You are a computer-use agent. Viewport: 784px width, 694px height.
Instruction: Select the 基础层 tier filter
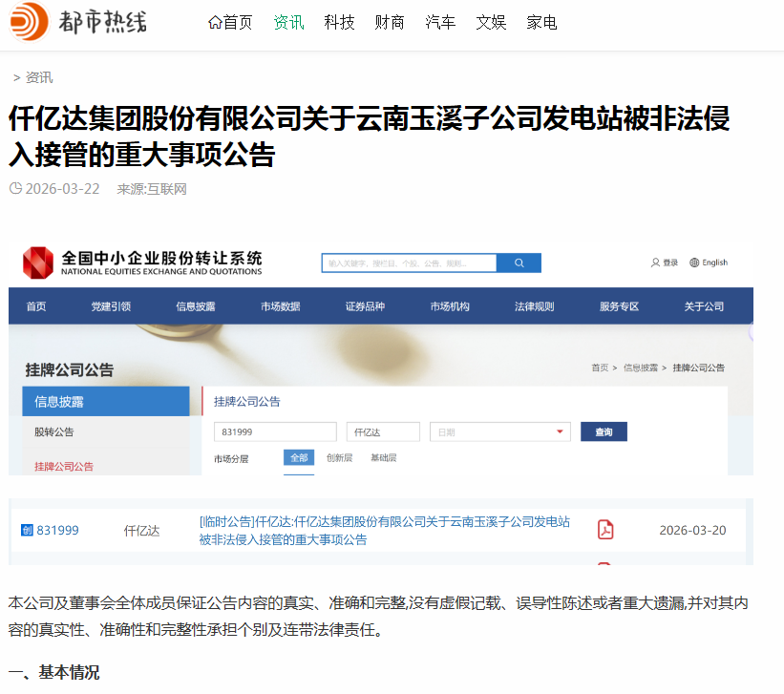[384, 457]
